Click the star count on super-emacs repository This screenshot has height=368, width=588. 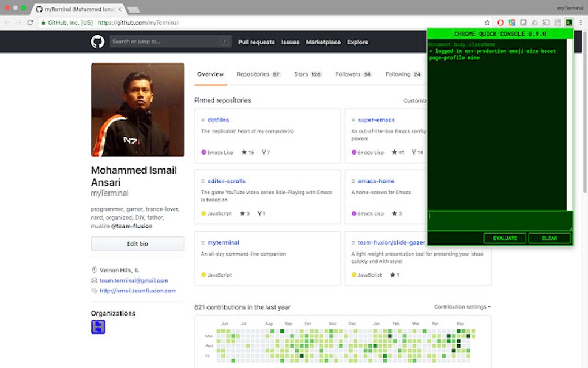click(398, 152)
